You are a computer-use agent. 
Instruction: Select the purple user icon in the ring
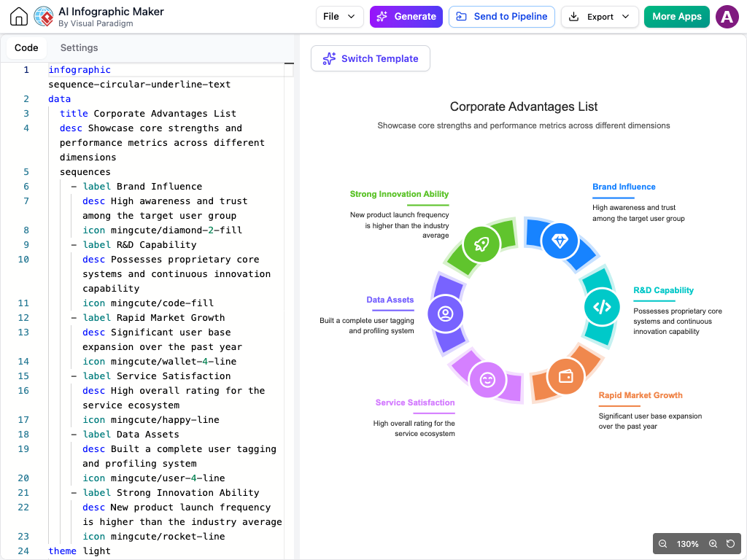click(x=446, y=314)
